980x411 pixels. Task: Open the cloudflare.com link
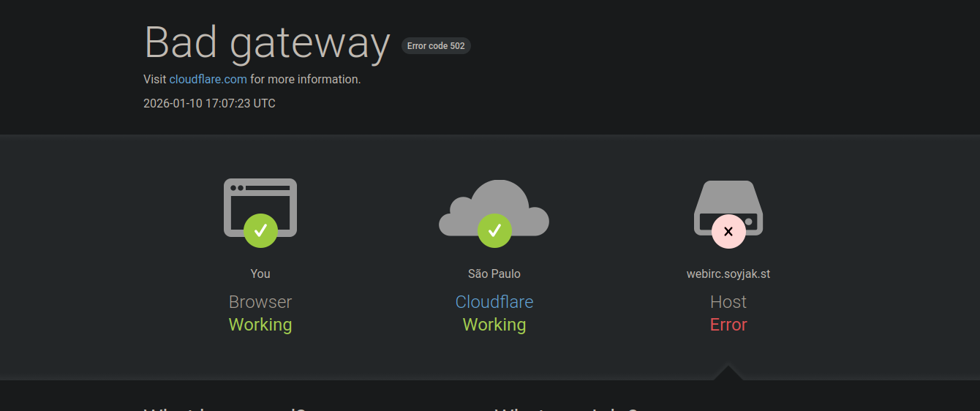(x=208, y=79)
